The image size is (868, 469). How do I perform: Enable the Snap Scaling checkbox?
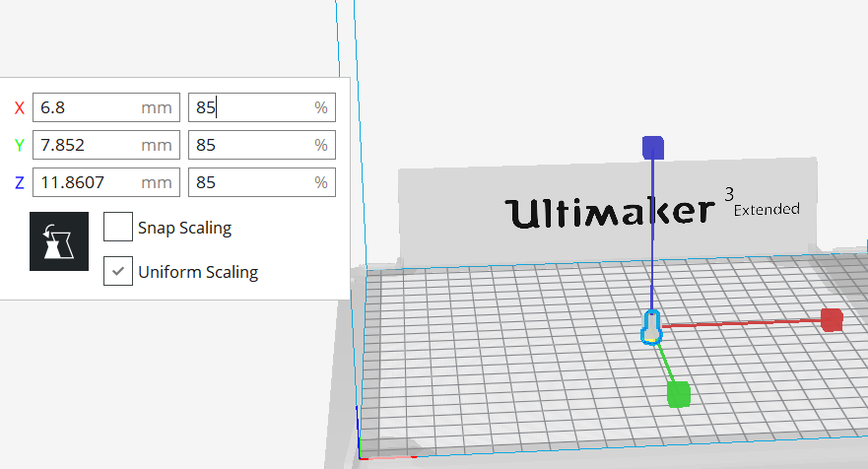pos(118,227)
